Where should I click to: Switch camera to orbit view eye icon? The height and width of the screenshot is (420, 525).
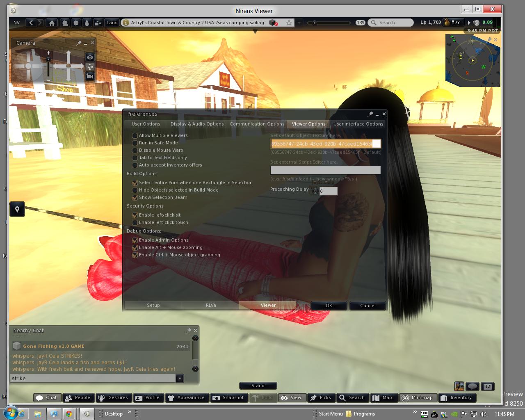pos(90,57)
